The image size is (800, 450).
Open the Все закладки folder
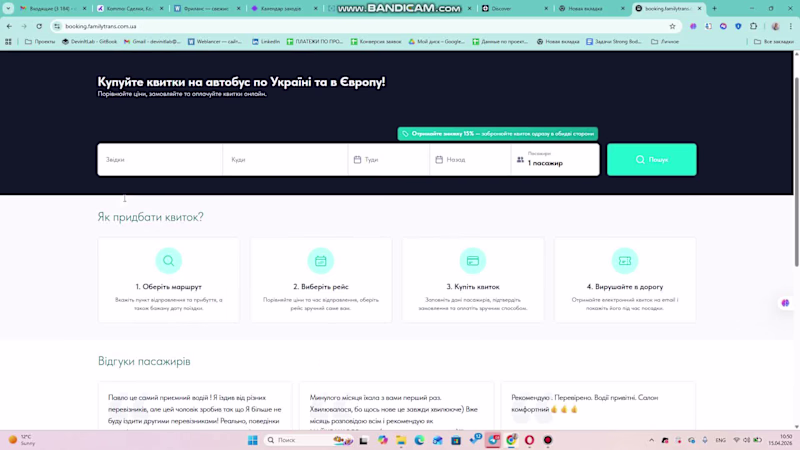(x=773, y=42)
